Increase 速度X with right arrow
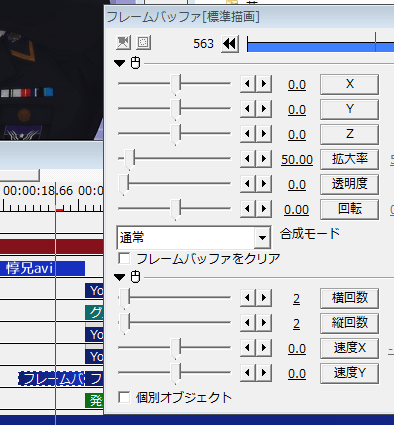The width and height of the screenshot is (394, 425). [x=264, y=348]
